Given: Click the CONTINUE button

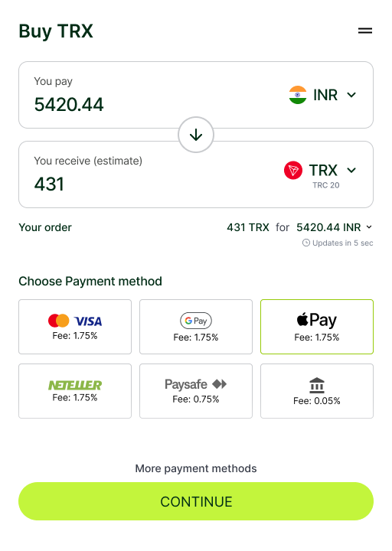Looking at the screenshot, I should click(196, 501).
